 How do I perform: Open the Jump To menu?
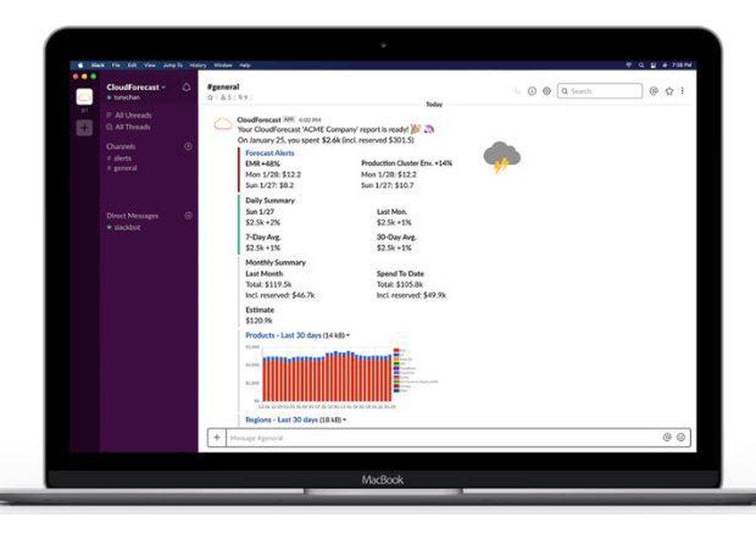(x=172, y=65)
